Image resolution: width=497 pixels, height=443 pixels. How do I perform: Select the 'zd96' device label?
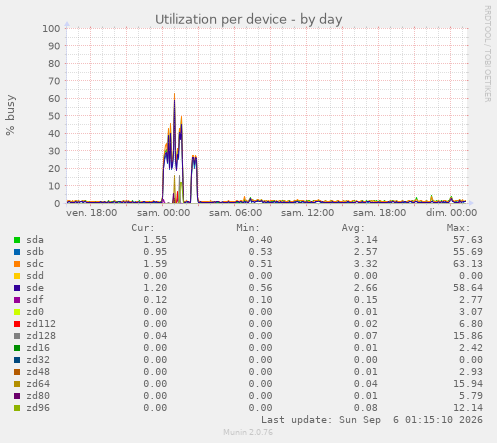(38, 408)
